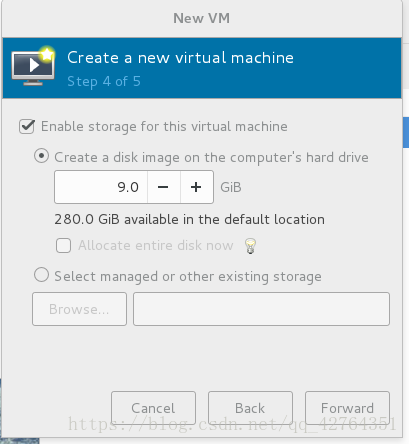Cancel the new VM wizard
The width and height of the screenshot is (409, 444).
[x=153, y=408]
